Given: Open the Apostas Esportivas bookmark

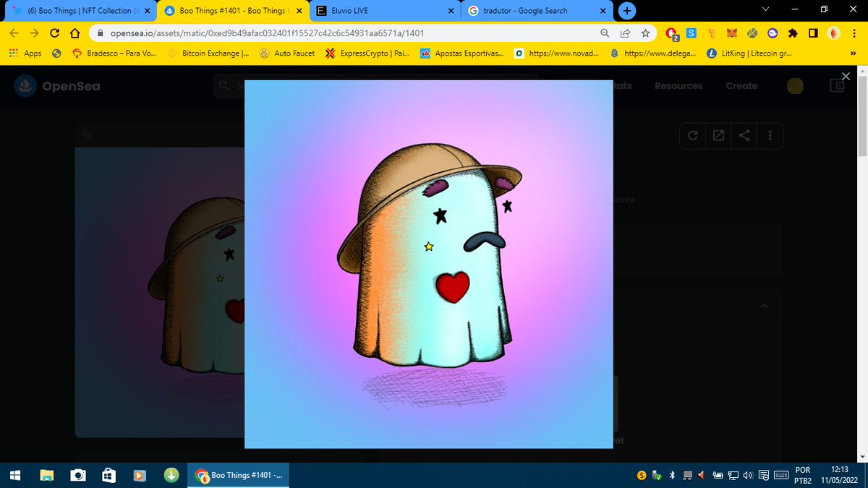Looking at the screenshot, I should (x=462, y=53).
